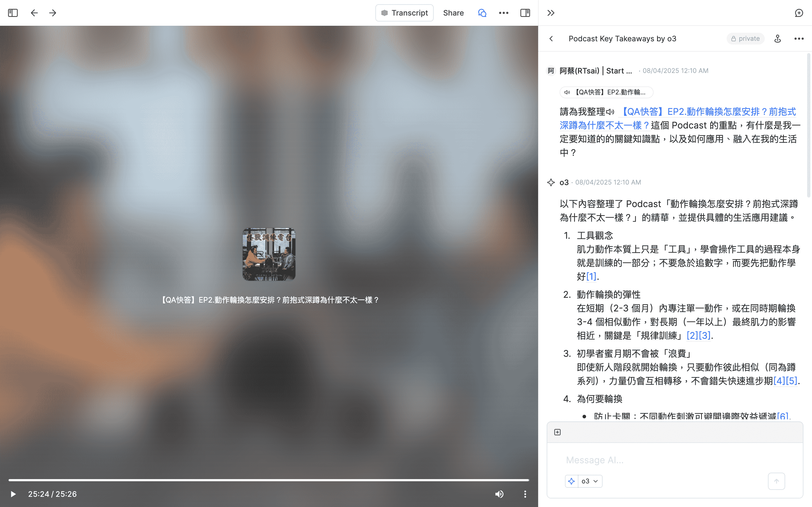The image size is (812, 507).
Task: Mute the podcast audio
Action: click(499, 494)
